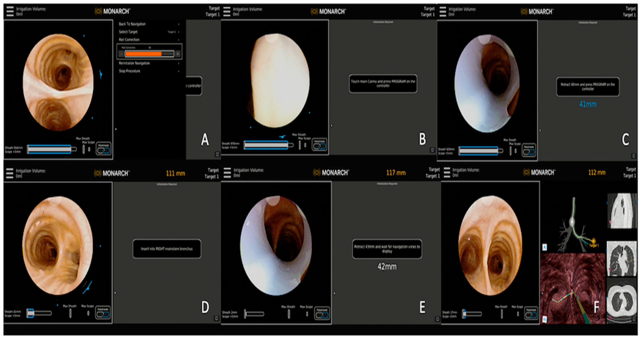Click the 'A' view icon beside airway tree
The height and width of the screenshot is (340, 644).
(x=544, y=247)
